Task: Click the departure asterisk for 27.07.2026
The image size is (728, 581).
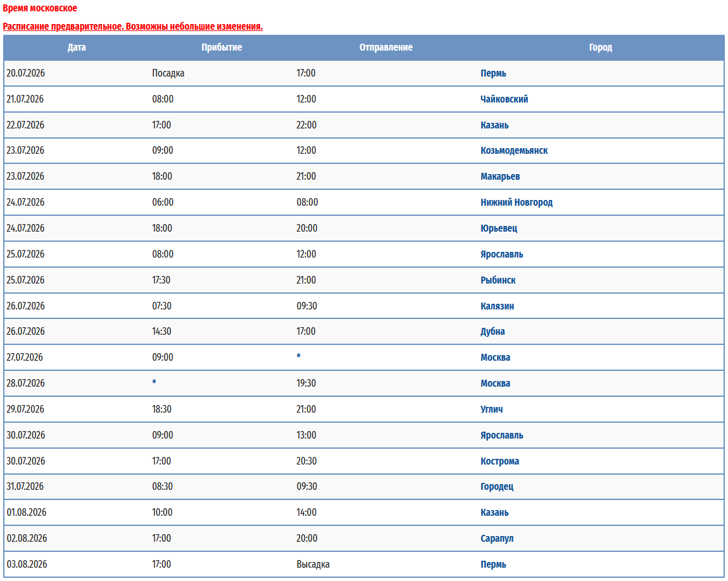Action: pyautogui.click(x=299, y=357)
